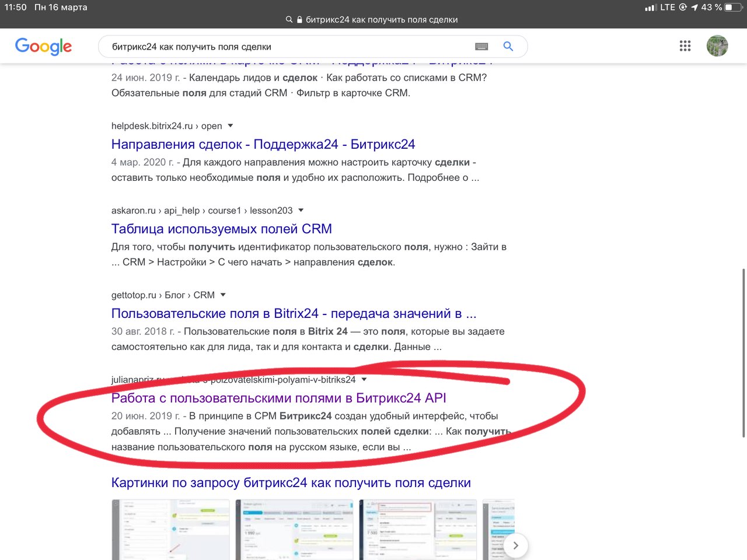This screenshot has height=560, width=747.
Task: Open the on-screen keyboard icon in search box
Action: point(481,47)
